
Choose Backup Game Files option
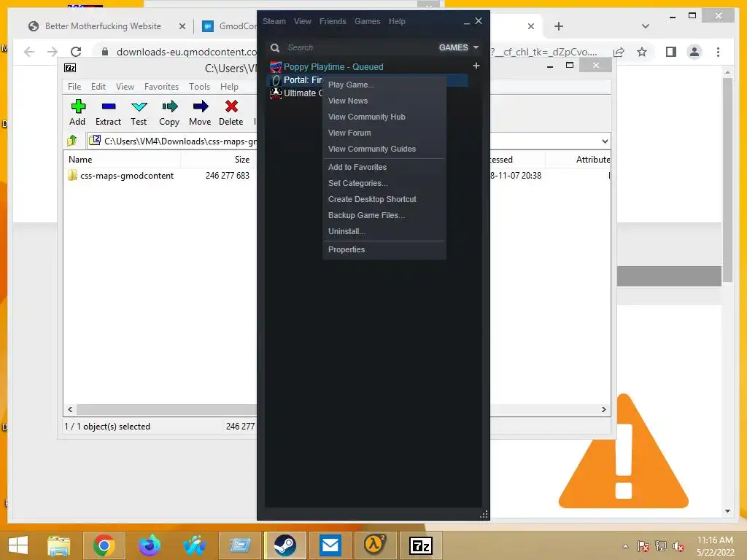[x=384, y=215]
